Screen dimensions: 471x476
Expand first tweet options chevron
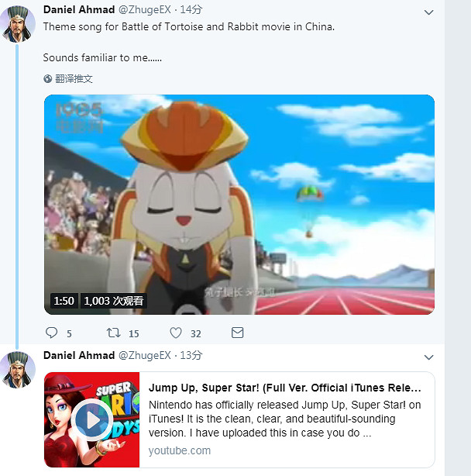(428, 12)
